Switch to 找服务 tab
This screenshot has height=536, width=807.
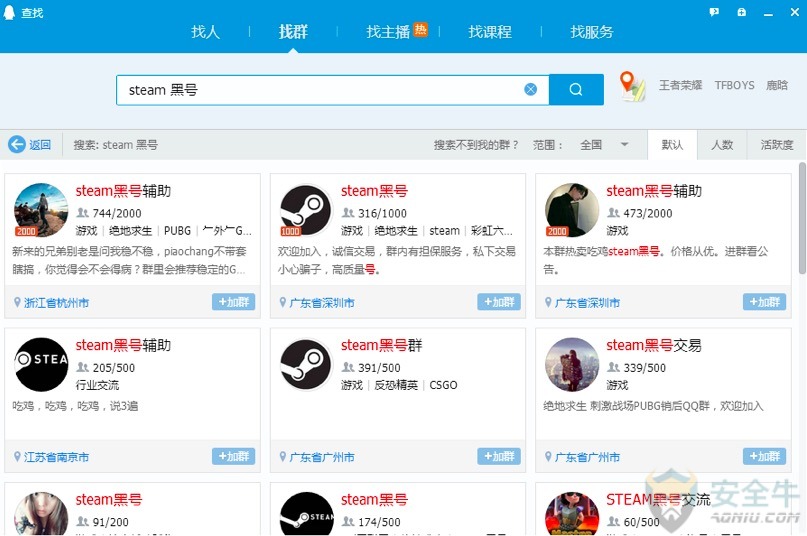coord(592,32)
